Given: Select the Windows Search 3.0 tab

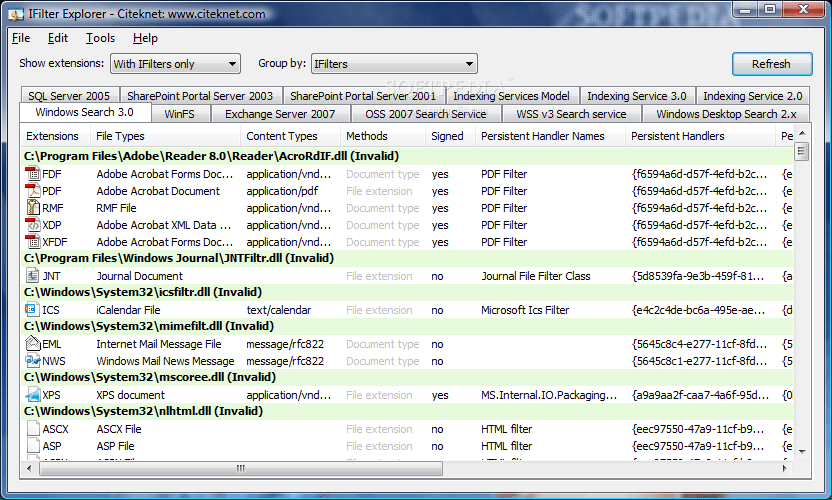Looking at the screenshot, I should click(84, 113).
